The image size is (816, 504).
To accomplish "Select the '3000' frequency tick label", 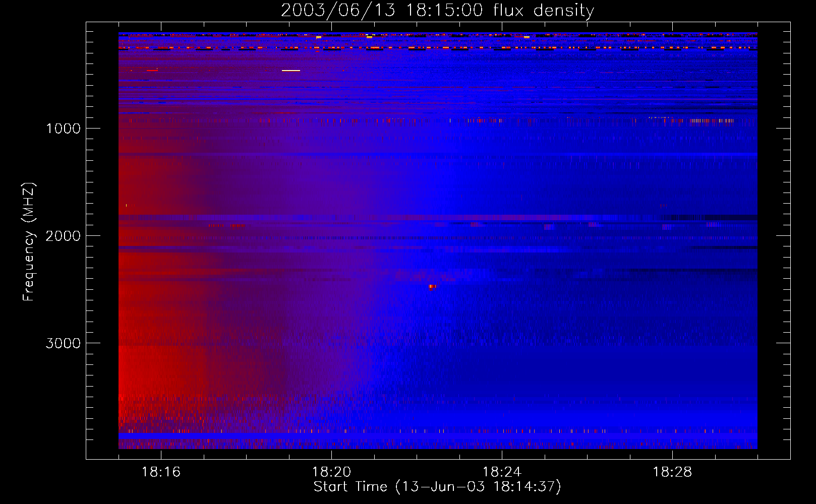I will (x=63, y=343).
